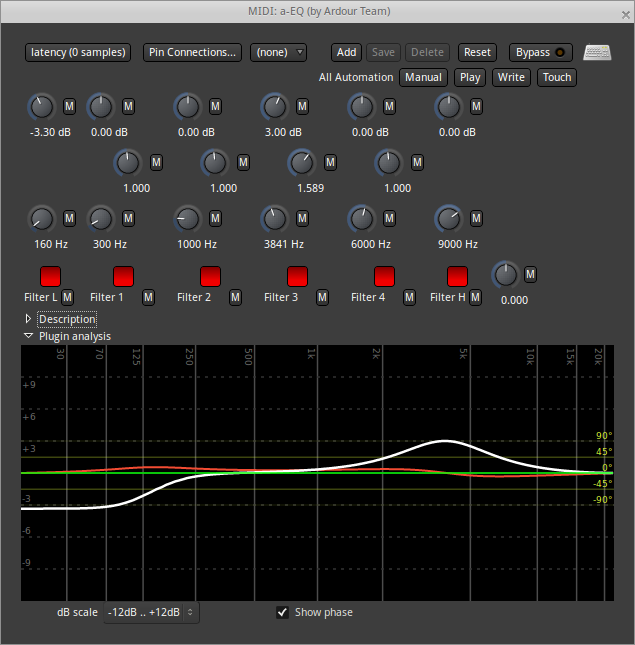Set all automation to Write
The height and width of the screenshot is (645, 635).
click(511, 77)
